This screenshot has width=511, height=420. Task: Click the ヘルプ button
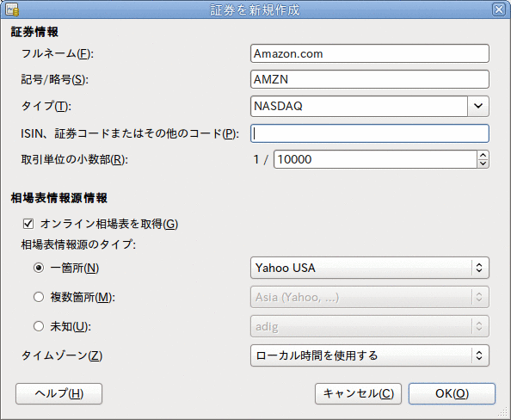tap(59, 393)
